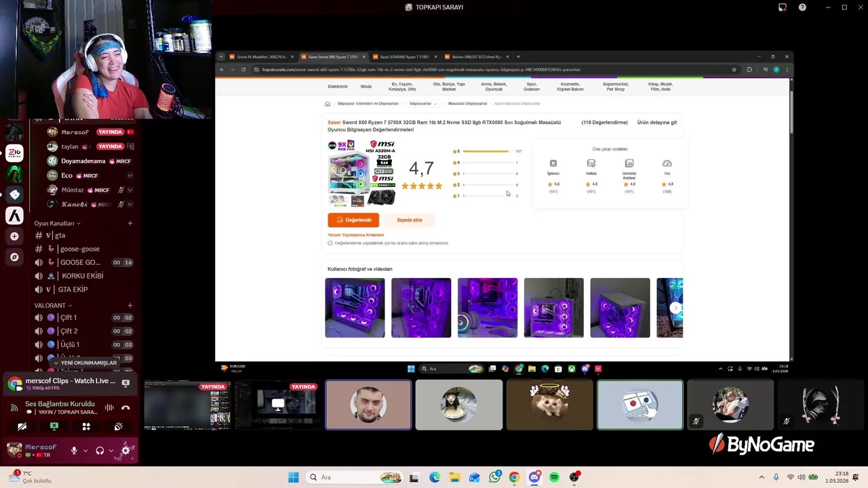Stop screen sharing in voice panel
The width and height of the screenshot is (868, 488).
(x=54, y=426)
